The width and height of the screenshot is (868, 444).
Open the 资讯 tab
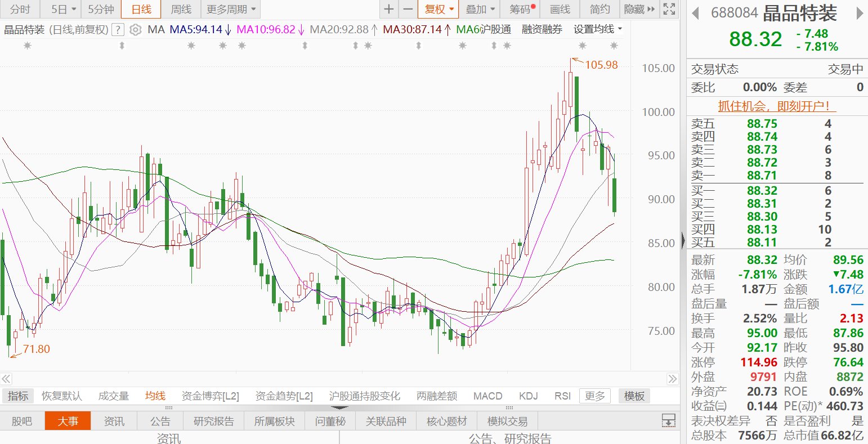coord(114,421)
